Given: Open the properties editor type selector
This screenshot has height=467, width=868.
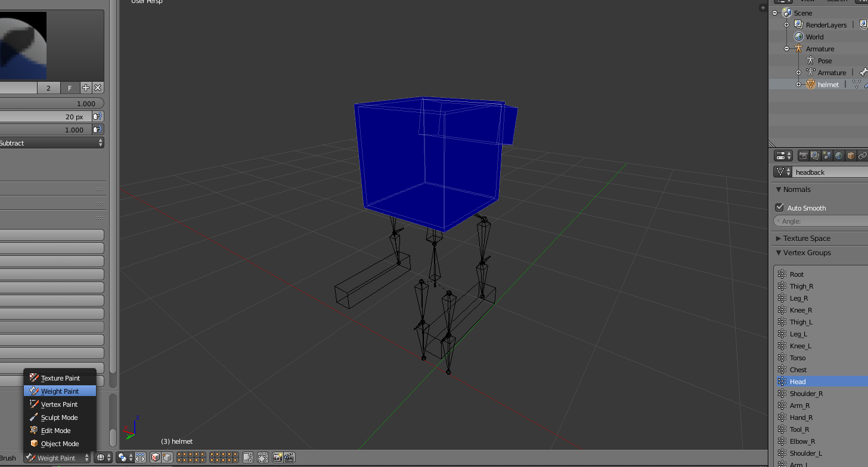Looking at the screenshot, I should pos(783,156).
